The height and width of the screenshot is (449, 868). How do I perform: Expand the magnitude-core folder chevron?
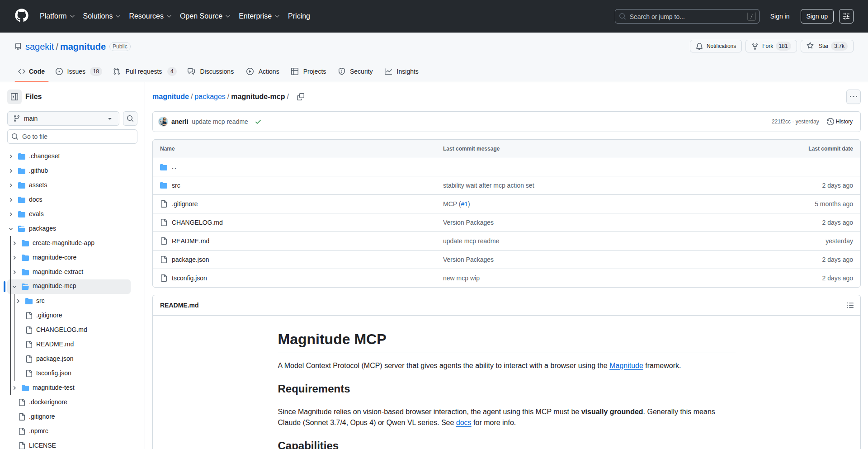(x=14, y=258)
